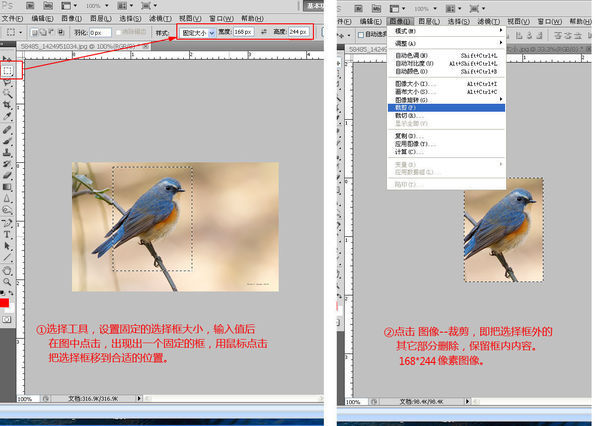Switch foreground and background colors
This screenshot has height=426, width=600.
pos(11,293)
